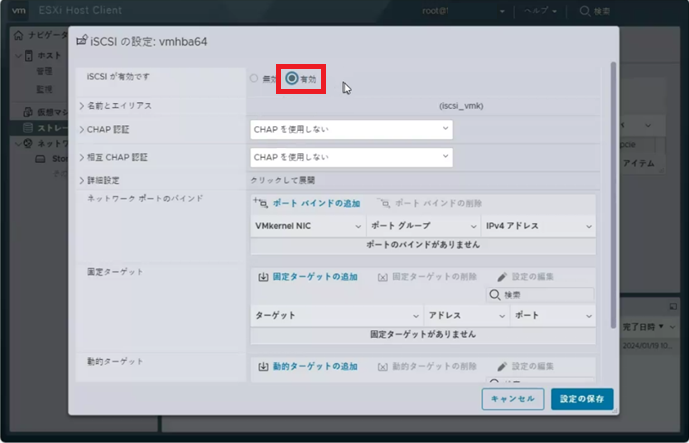Collapse the ホスト tree node
Screen dimensions: 689x443
[18, 56]
